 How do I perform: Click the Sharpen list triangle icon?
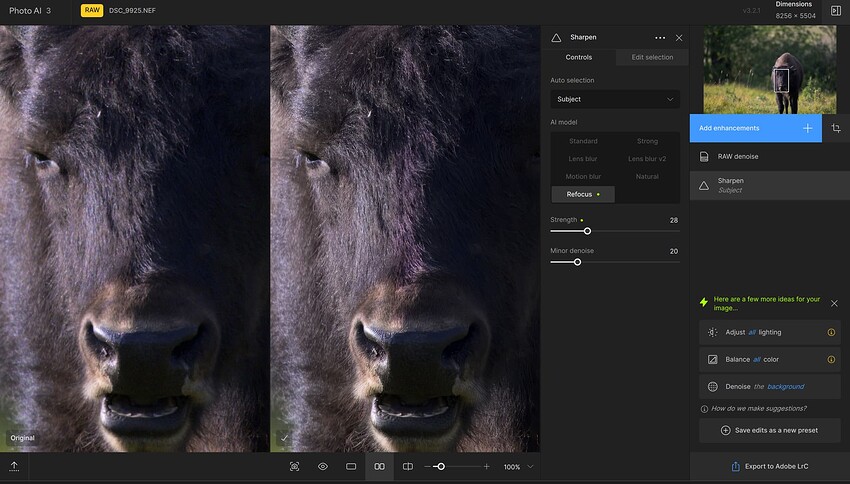[704, 186]
